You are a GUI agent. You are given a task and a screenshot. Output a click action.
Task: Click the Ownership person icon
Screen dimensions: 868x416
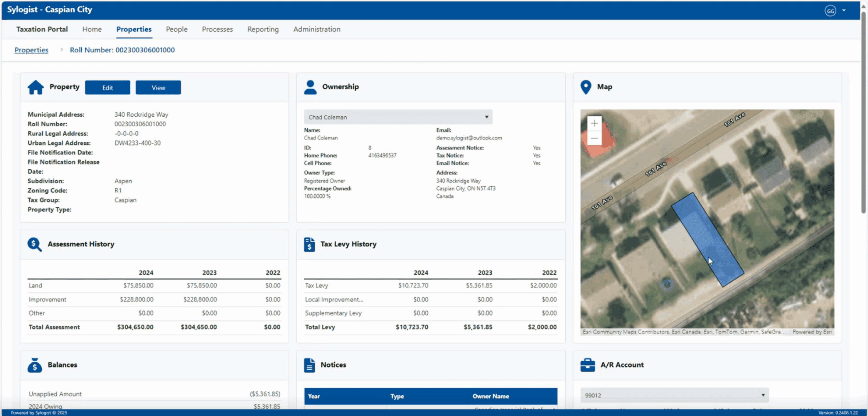(x=310, y=87)
